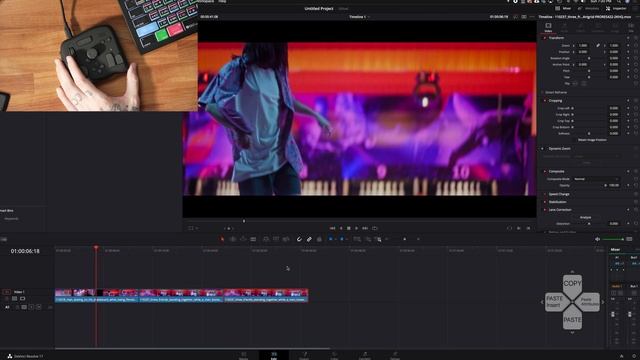This screenshot has height=360, width=640.
Task: Select the Dynamic Trim Mode tool
Action: [243, 239]
